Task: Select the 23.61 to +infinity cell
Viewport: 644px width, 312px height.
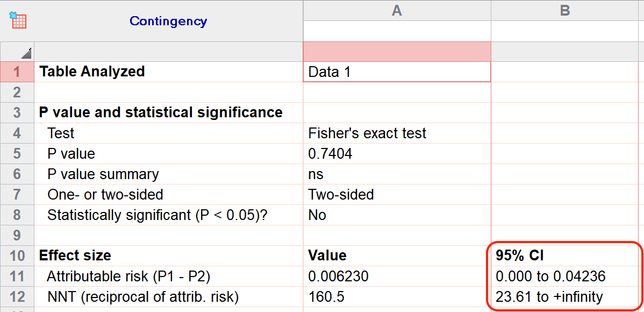Action: coord(564,296)
